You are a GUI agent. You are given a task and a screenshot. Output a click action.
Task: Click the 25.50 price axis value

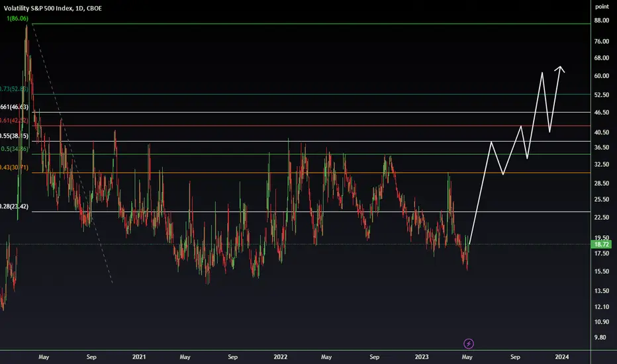[601, 199]
